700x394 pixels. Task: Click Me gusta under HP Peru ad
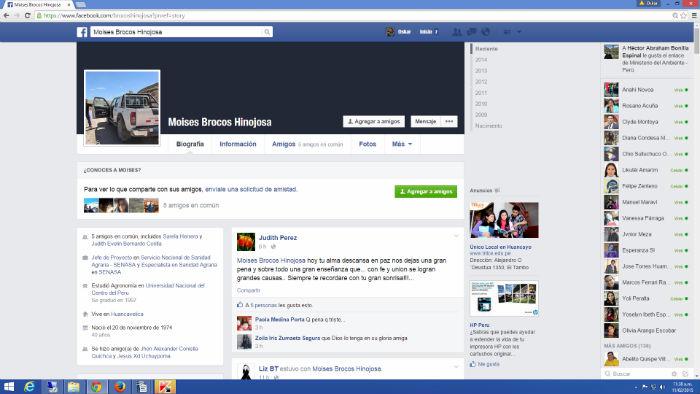(488, 364)
